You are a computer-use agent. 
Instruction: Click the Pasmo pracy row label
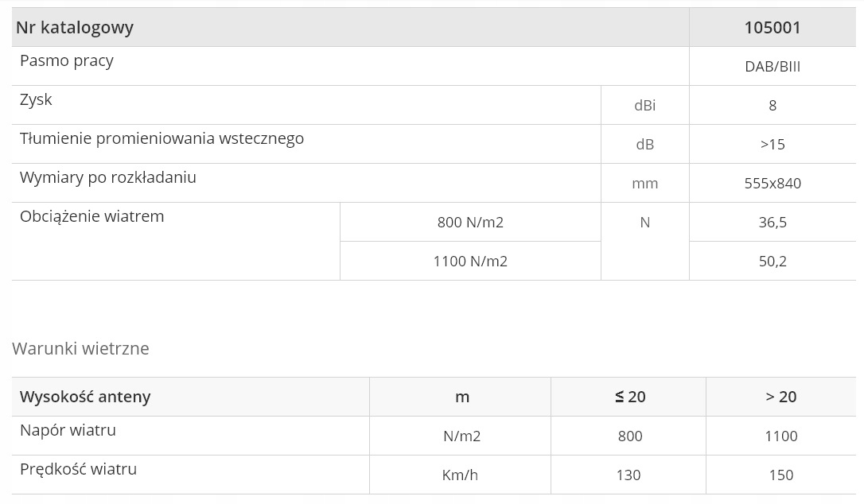click(67, 61)
